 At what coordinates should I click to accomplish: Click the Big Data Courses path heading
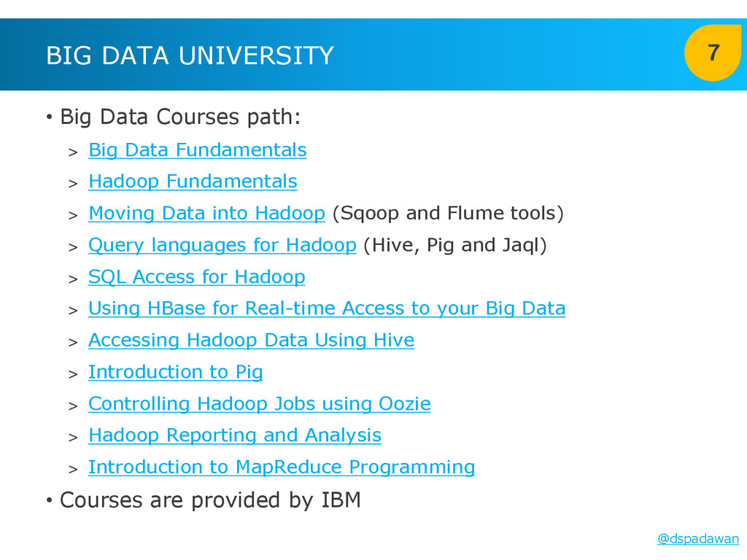[179, 117]
